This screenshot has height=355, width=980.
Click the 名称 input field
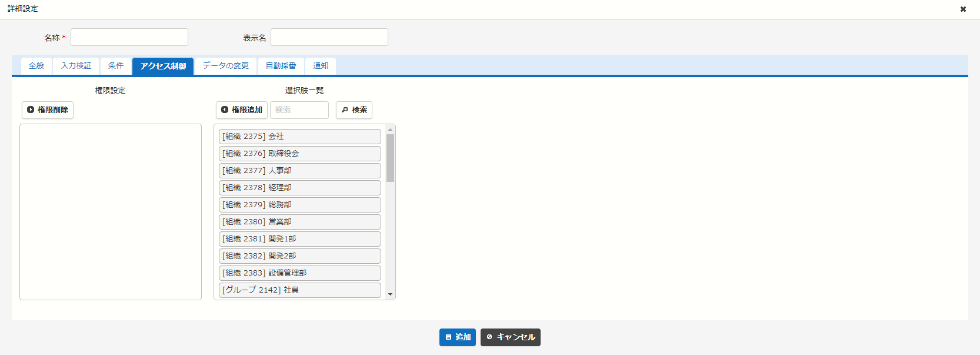pos(129,37)
